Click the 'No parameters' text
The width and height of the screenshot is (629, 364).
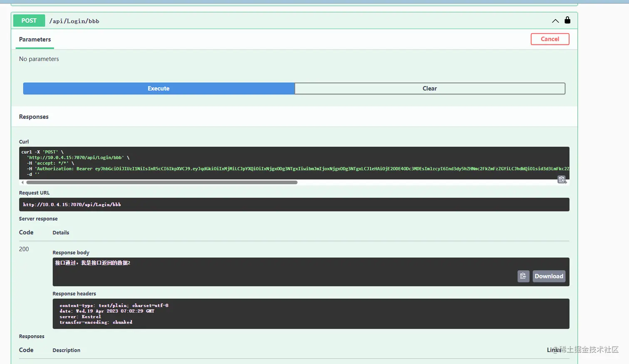click(39, 59)
